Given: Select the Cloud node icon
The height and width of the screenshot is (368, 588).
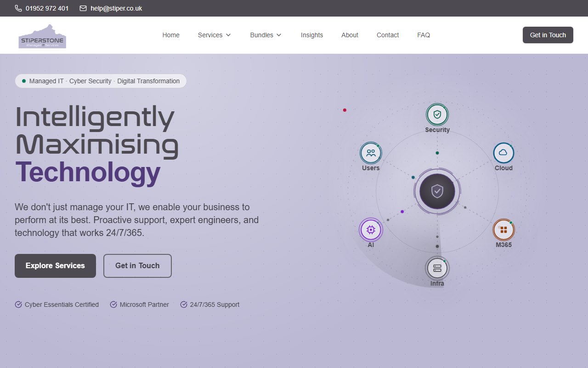Looking at the screenshot, I should click(x=503, y=153).
